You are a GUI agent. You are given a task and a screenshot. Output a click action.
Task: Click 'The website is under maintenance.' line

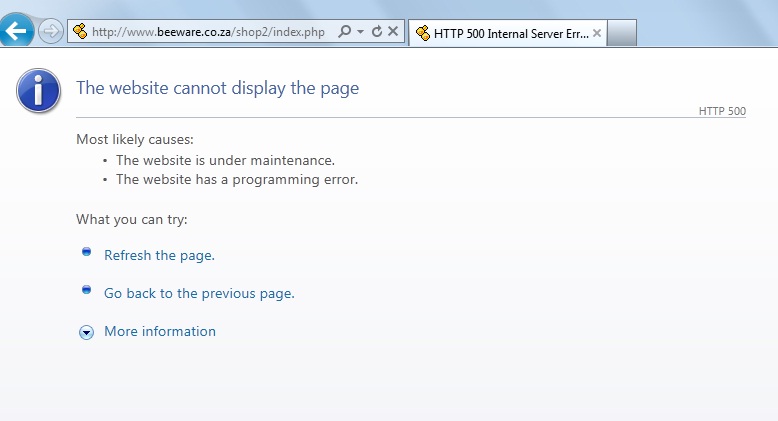[225, 160]
